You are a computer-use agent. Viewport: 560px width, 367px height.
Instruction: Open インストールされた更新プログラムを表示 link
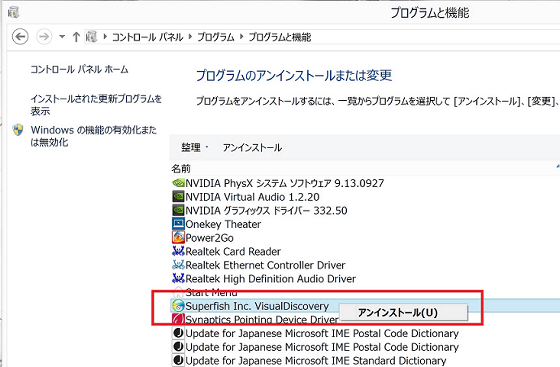click(x=96, y=105)
